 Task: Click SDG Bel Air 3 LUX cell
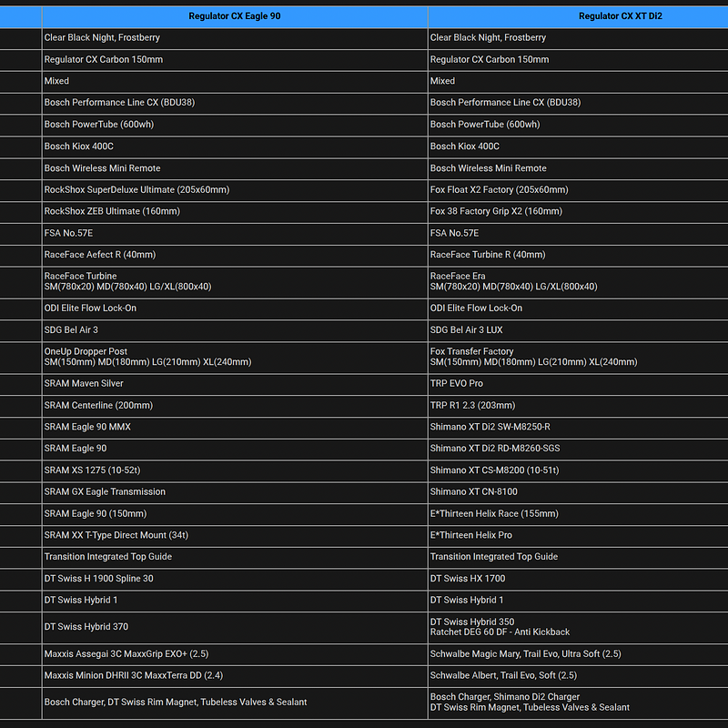(x=578, y=330)
